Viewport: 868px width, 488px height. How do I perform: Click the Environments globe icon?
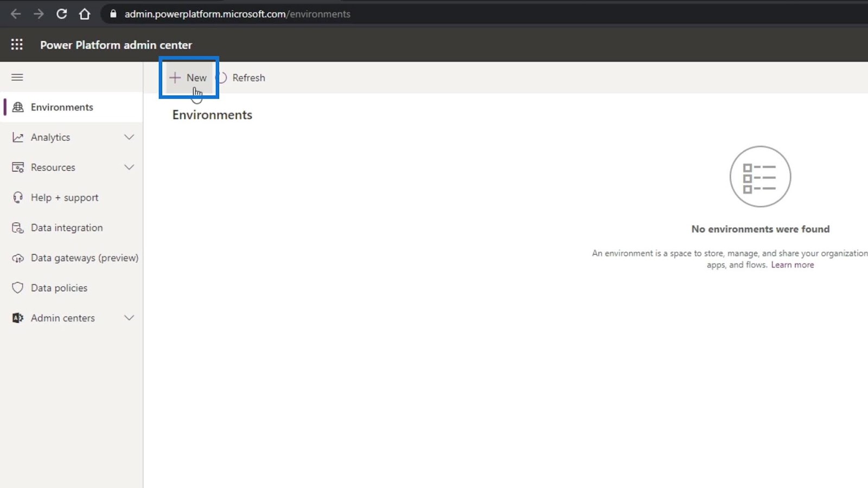[18, 107]
